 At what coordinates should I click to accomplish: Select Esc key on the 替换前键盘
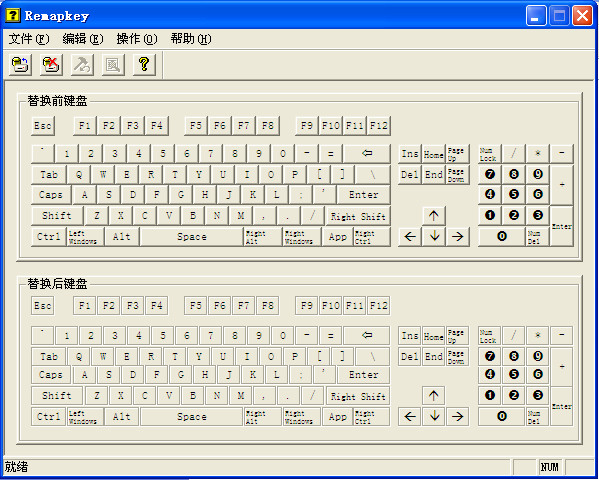(x=43, y=126)
